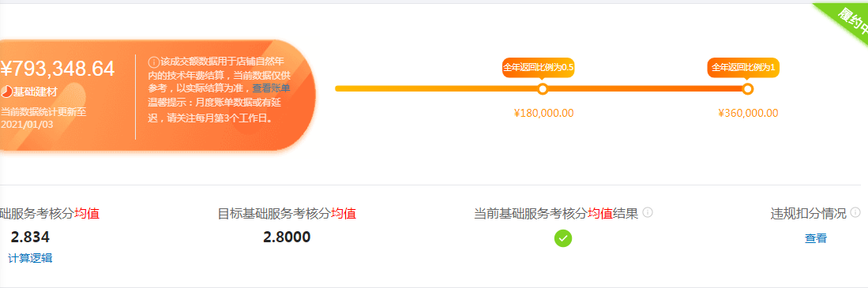868x288 pixels.
Task: Open the 查看账单 link
Action: tap(271, 88)
